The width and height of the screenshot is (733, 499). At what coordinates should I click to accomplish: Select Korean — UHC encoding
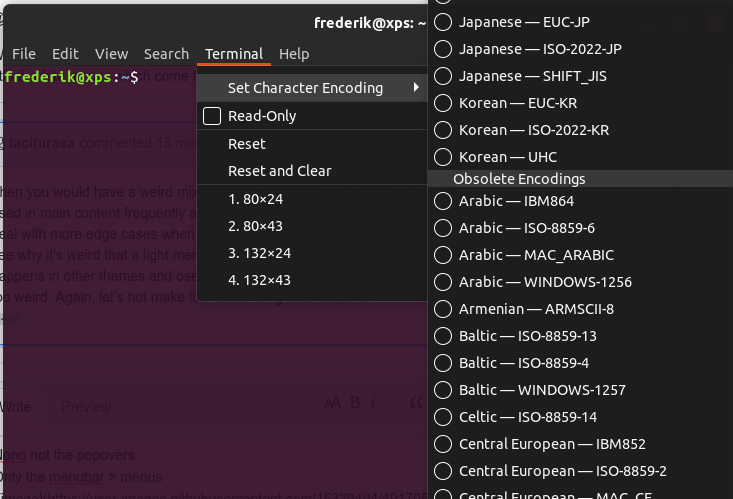580,157
